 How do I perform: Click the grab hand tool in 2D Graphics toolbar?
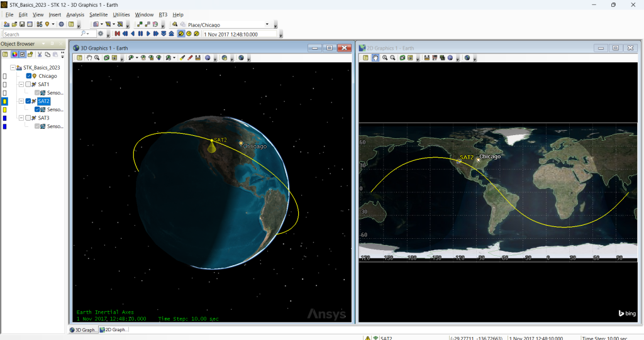tap(375, 58)
